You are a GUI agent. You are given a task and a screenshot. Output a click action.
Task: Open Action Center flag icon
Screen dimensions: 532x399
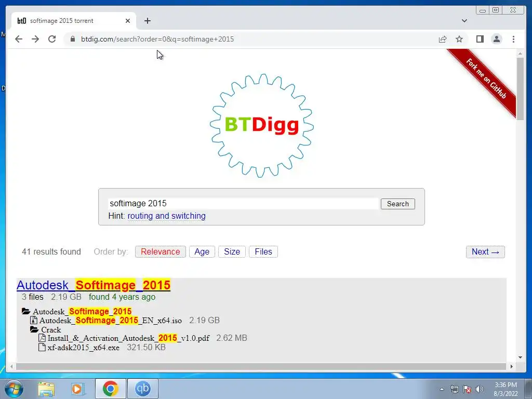pyautogui.click(x=467, y=389)
